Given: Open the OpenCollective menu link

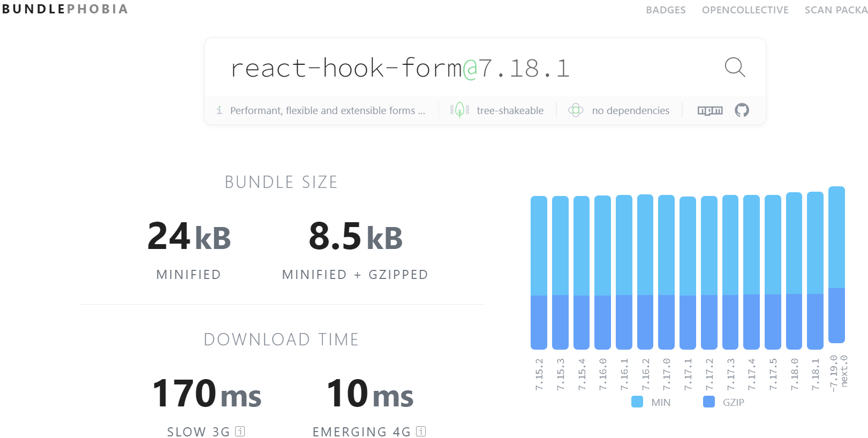Looking at the screenshot, I should [x=745, y=10].
